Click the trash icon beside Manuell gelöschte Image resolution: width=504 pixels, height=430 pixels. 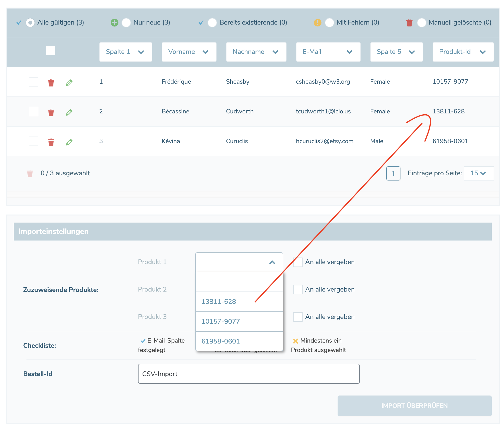pos(409,22)
